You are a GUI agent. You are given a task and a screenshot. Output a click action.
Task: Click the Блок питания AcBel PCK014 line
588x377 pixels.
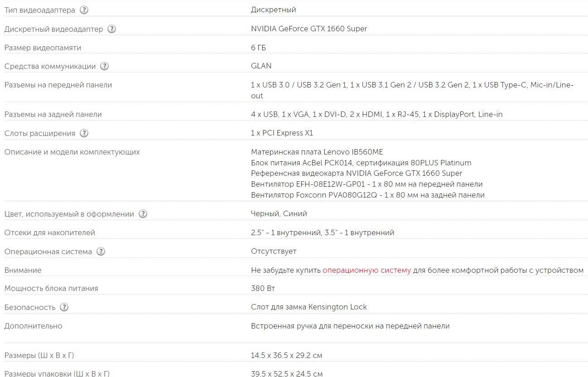pos(361,163)
